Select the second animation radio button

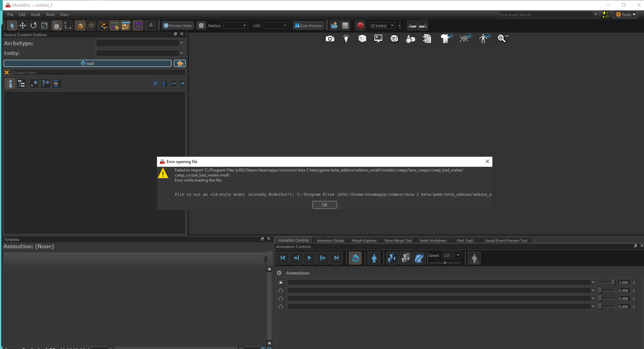point(281,291)
